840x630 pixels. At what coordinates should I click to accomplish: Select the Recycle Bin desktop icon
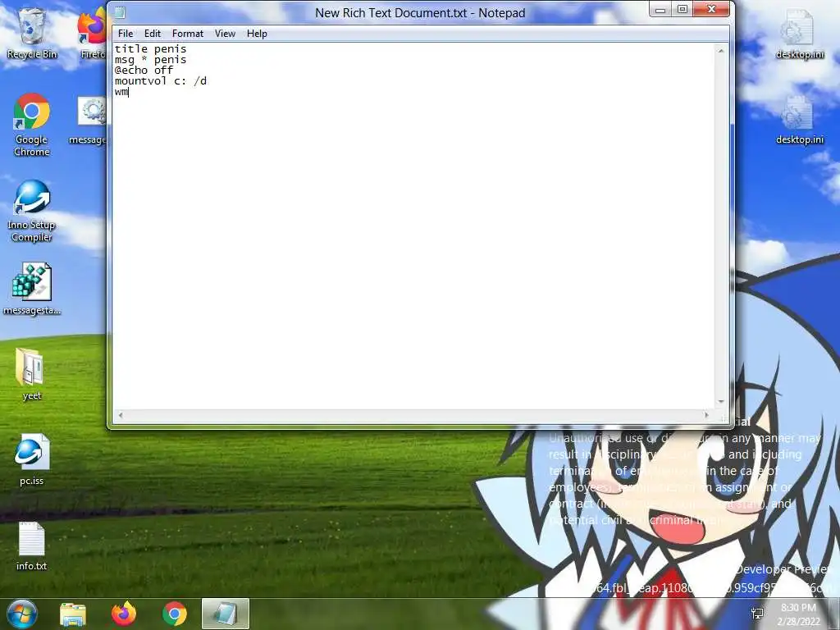(32, 34)
